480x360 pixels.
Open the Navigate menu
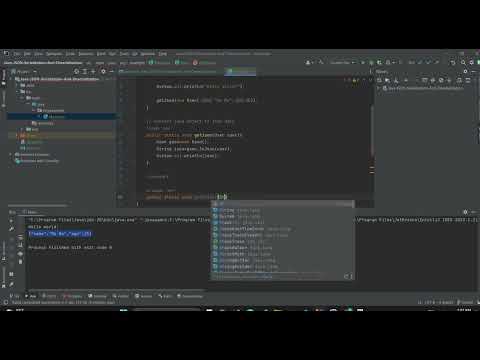[54, 54]
